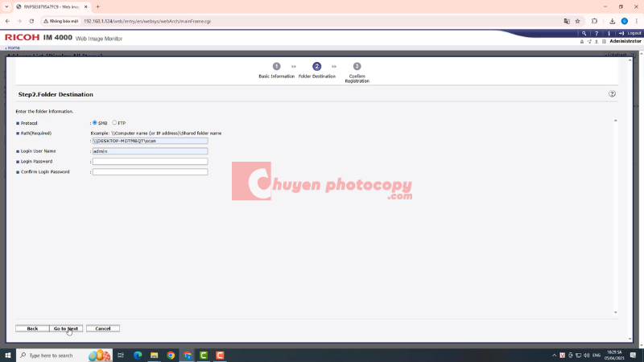The height and width of the screenshot is (362, 644).
Task: Click the translate page icon in address bar
Action: (x=567, y=21)
